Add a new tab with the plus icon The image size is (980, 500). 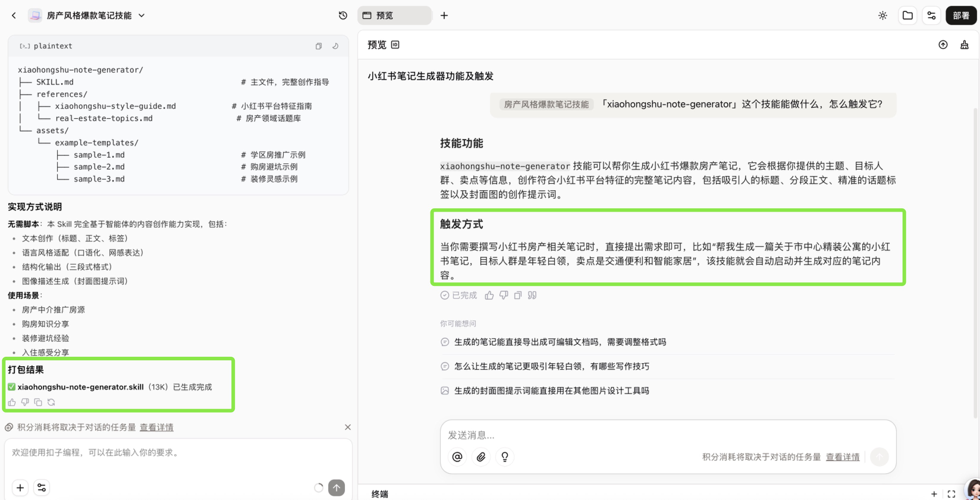pos(444,15)
